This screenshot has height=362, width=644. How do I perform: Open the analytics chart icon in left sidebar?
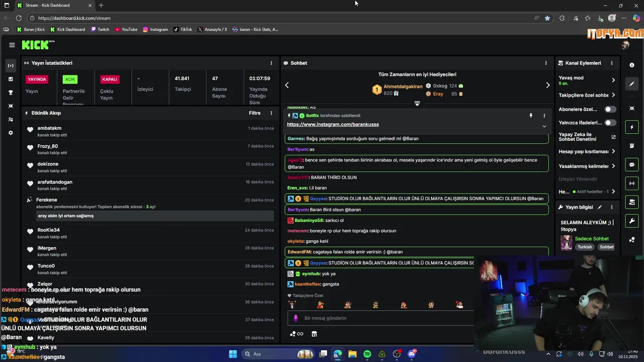click(11, 79)
